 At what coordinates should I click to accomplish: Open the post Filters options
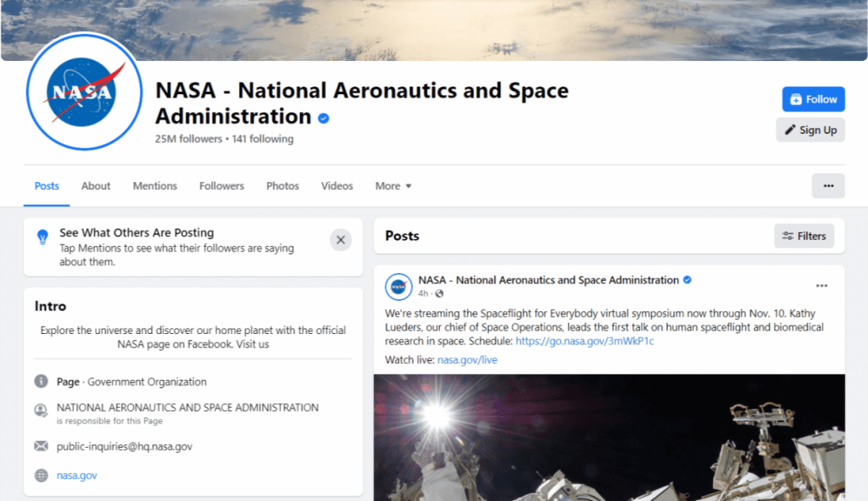pos(804,236)
